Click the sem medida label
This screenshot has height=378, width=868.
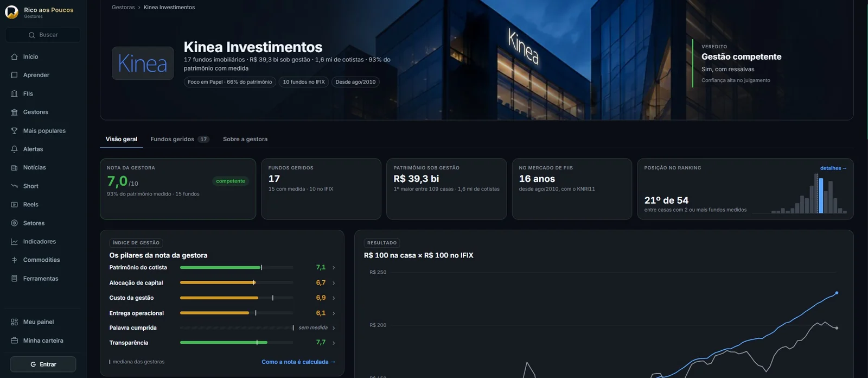tap(313, 327)
